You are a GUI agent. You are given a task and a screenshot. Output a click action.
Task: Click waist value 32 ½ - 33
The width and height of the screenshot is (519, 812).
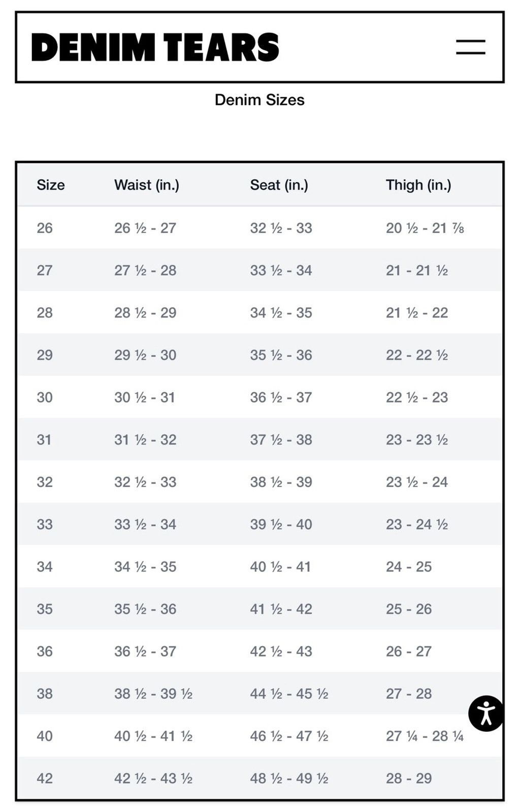(145, 482)
